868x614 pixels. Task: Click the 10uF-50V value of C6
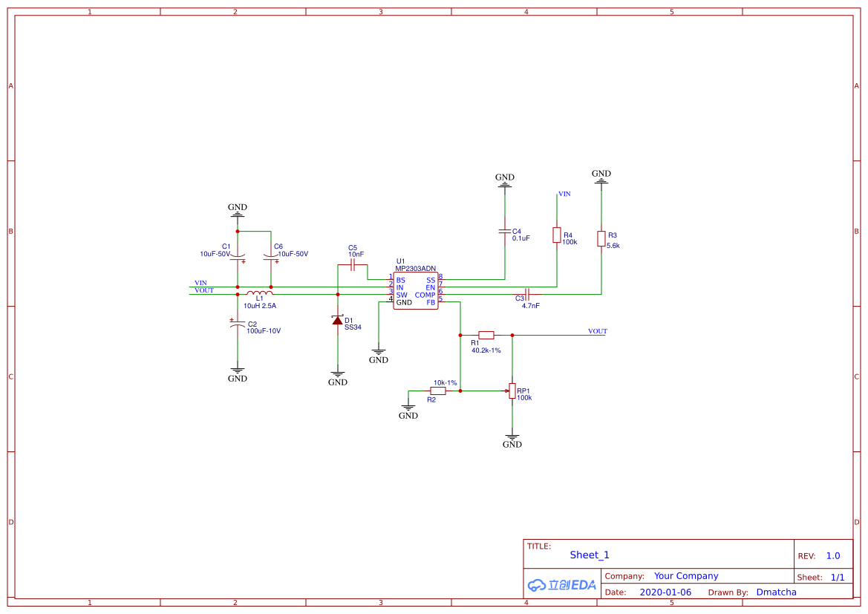pyautogui.click(x=293, y=254)
